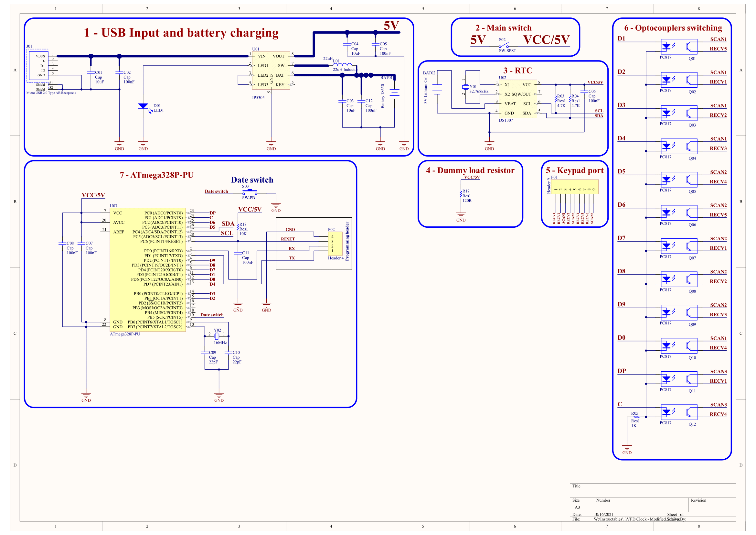Click the RESET label on programming header
This screenshot has height=535, width=756.
tap(288, 239)
